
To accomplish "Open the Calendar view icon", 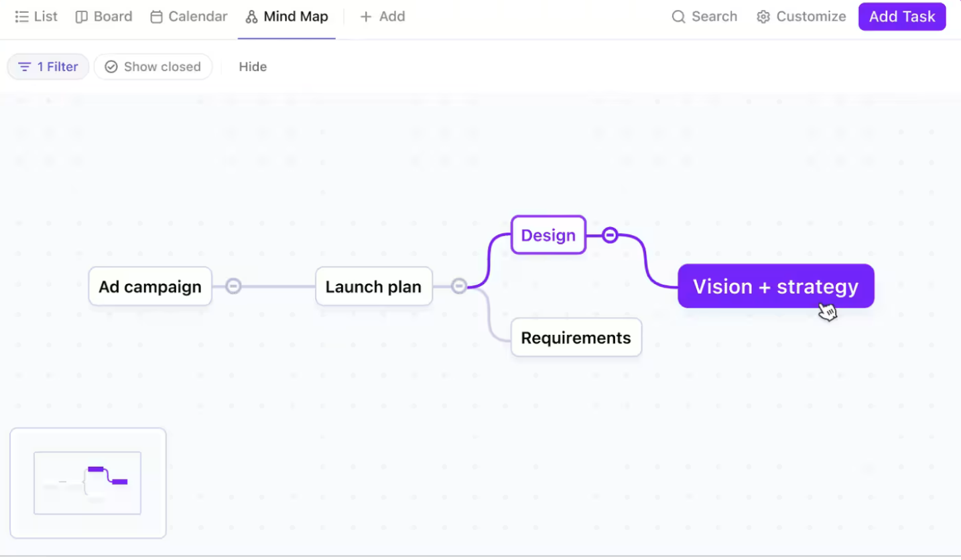I will 157,16.
